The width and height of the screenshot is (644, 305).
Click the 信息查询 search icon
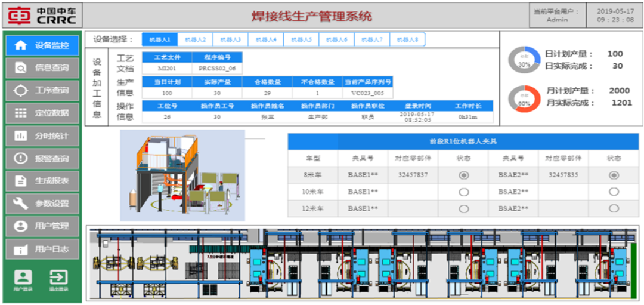pyautogui.click(x=20, y=68)
